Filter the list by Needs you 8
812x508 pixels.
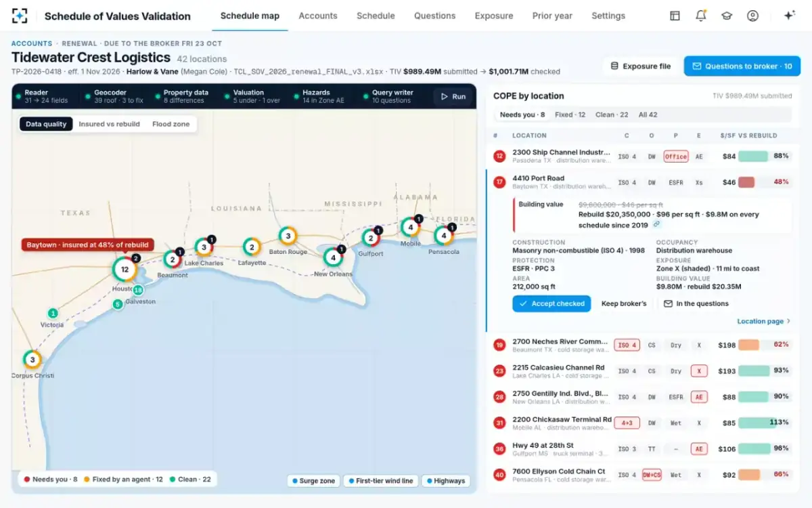(522, 114)
